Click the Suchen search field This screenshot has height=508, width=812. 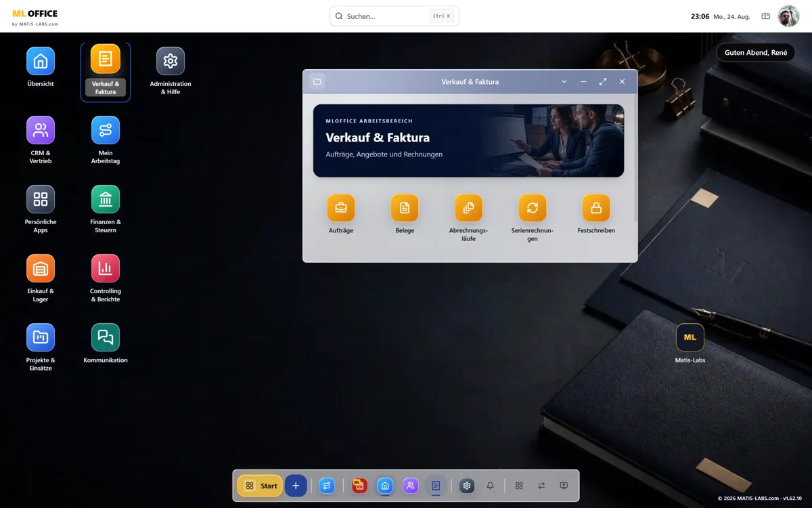click(x=394, y=16)
